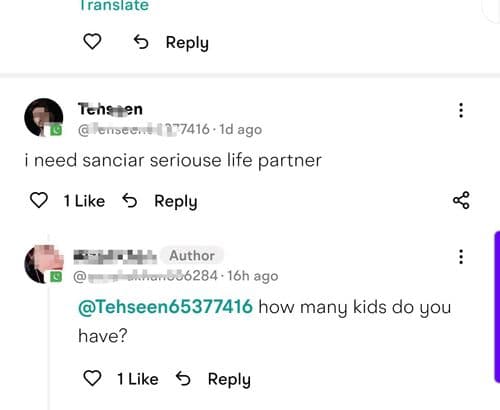This screenshot has width=500, height=410.
Task: Open Tehseen's profile avatar
Action: (x=44, y=117)
